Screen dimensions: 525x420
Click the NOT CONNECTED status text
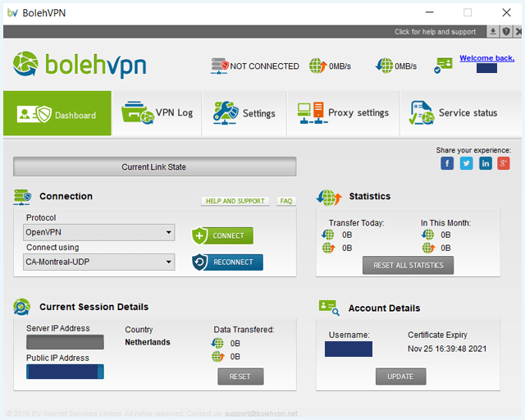(264, 66)
